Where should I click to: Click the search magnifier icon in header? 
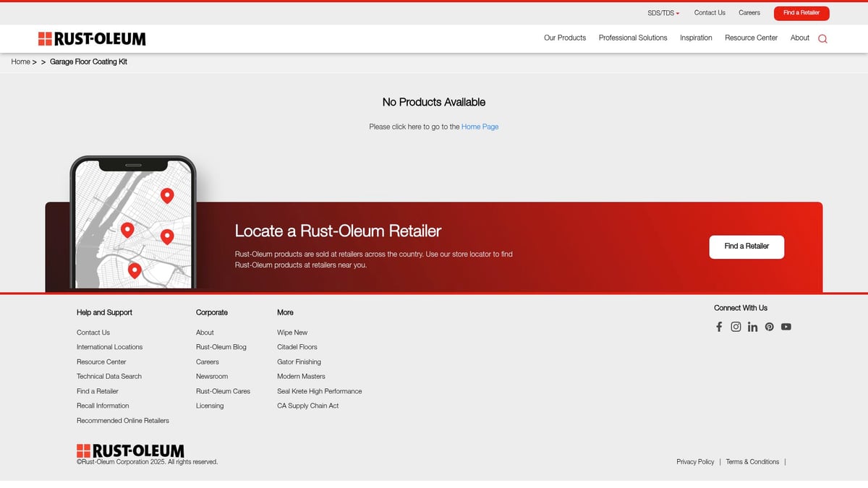click(822, 39)
